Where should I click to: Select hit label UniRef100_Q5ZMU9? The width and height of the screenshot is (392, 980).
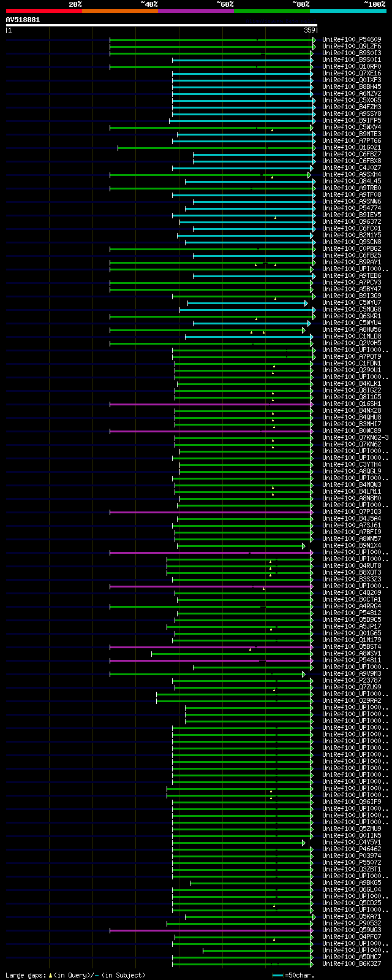352,829
